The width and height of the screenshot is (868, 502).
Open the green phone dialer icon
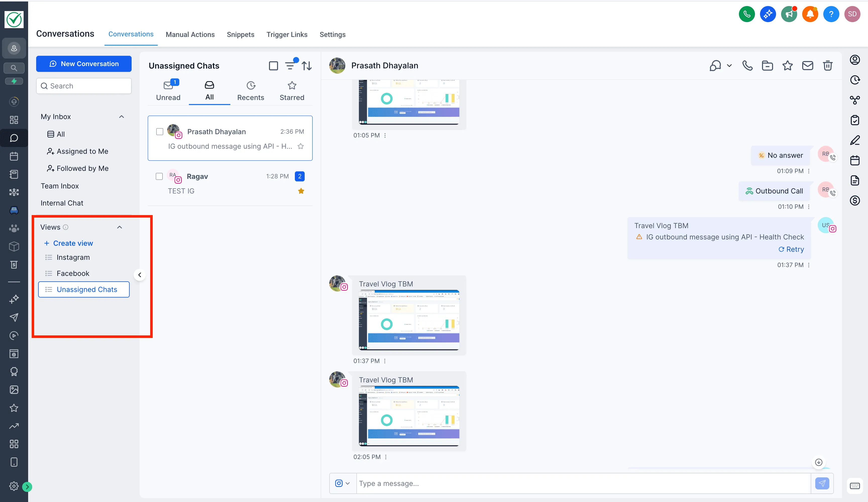tap(747, 14)
